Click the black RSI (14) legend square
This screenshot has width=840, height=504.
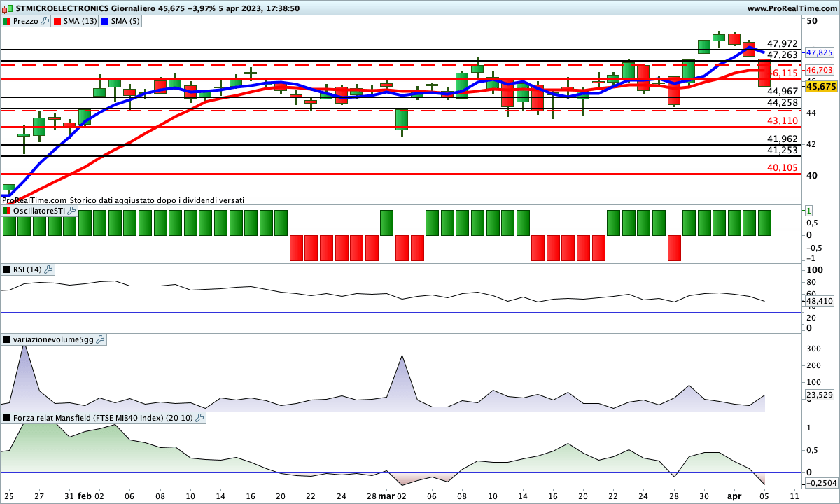[x=7, y=269]
